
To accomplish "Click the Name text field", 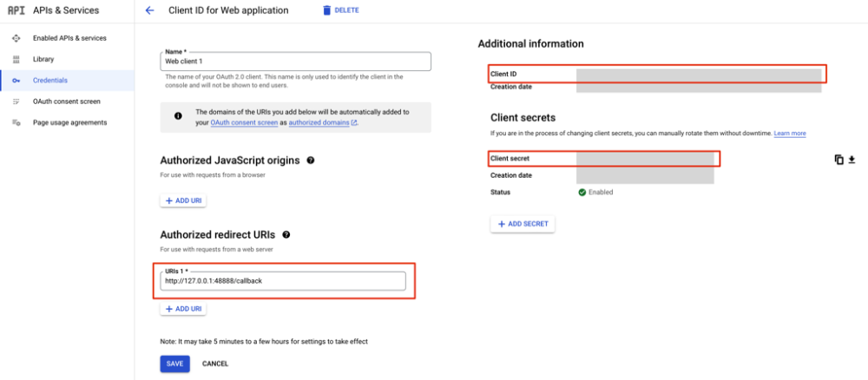I will [x=295, y=62].
